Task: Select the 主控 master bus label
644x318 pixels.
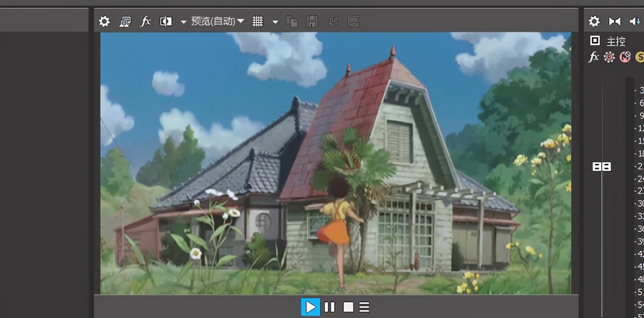Action: coord(616,41)
